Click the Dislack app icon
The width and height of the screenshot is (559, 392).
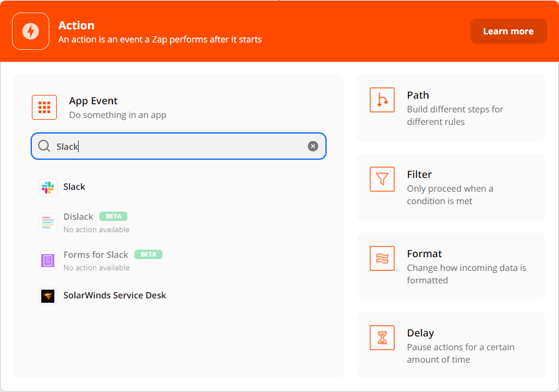48,223
